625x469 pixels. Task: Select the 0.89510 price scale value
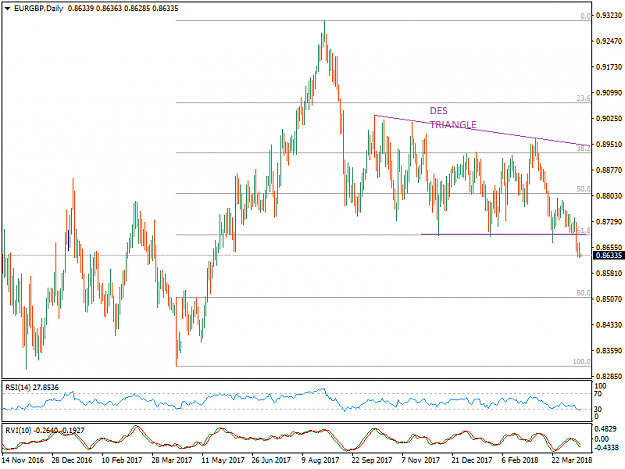coord(609,144)
